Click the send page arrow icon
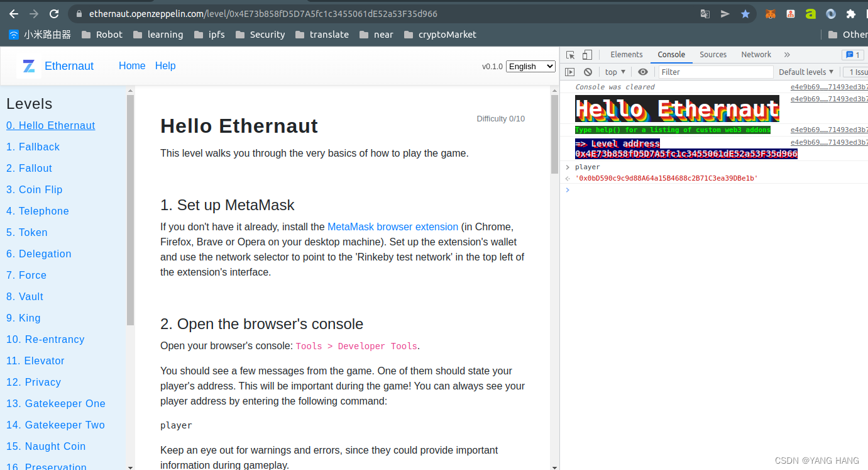868x470 pixels. pos(725,14)
